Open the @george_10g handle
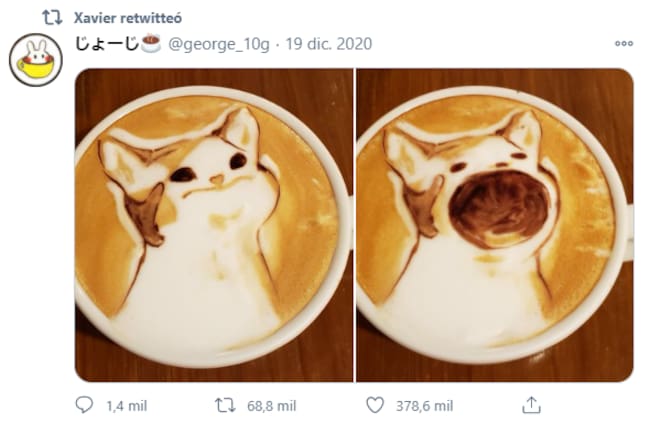The height and width of the screenshot is (423, 650). tap(218, 44)
